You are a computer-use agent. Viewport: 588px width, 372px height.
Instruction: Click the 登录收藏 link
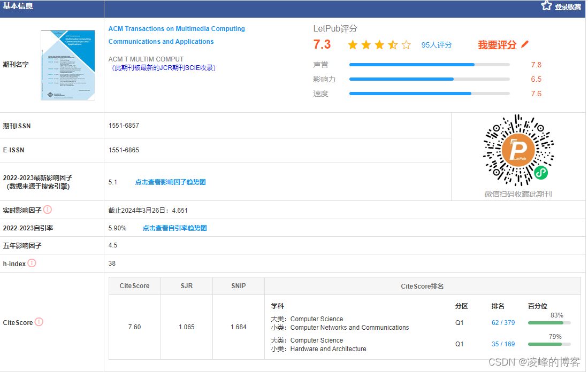[x=568, y=7]
